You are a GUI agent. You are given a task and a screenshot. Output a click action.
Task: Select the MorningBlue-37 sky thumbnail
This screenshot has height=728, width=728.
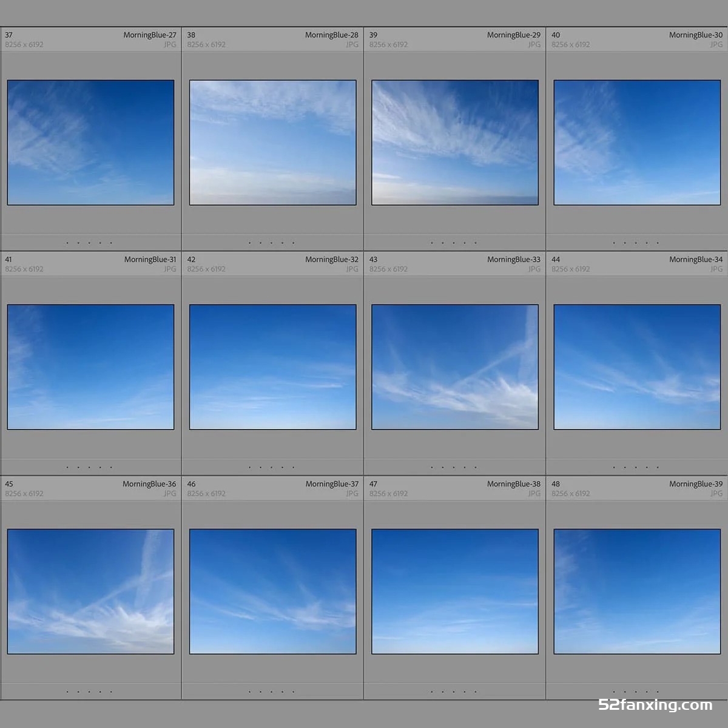point(273,591)
